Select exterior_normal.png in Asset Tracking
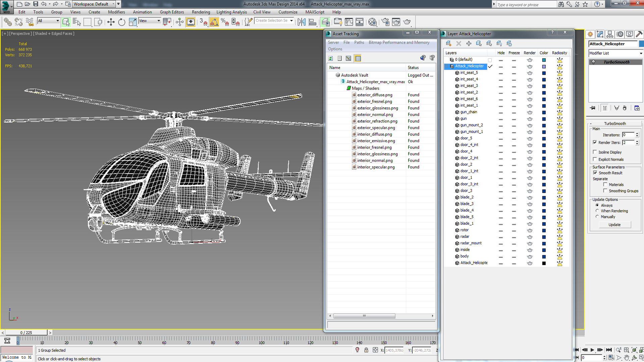 pos(375,115)
